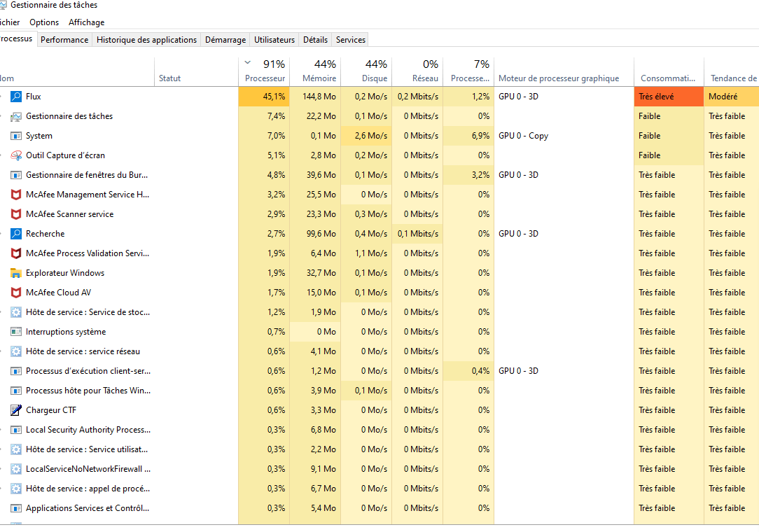Screen dimensions: 759x532
Task: Click the Flux process magnifier icon
Action: [x=16, y=97]
